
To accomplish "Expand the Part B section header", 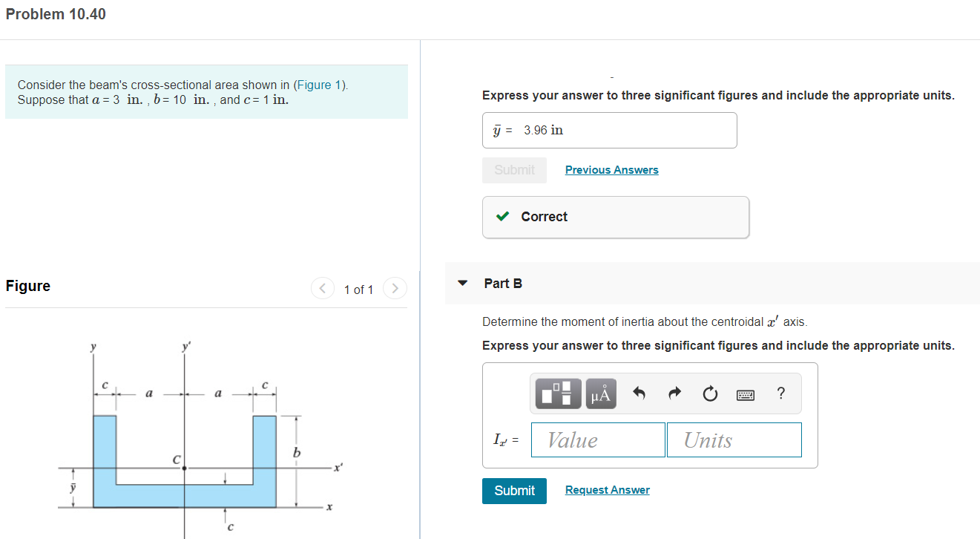I will 503,283.
